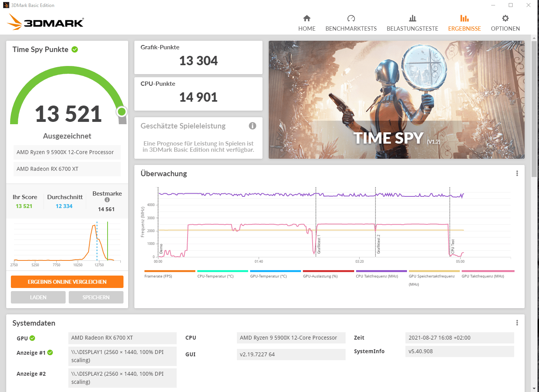The width and height of the screenshot is (539, 392).
Task: Click the AMD Ryzen 9 5900X field under score
Action: 67,152
